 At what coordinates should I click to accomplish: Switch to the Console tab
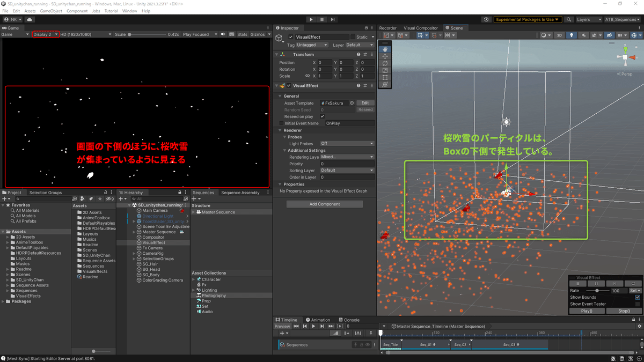coord(349,320)
